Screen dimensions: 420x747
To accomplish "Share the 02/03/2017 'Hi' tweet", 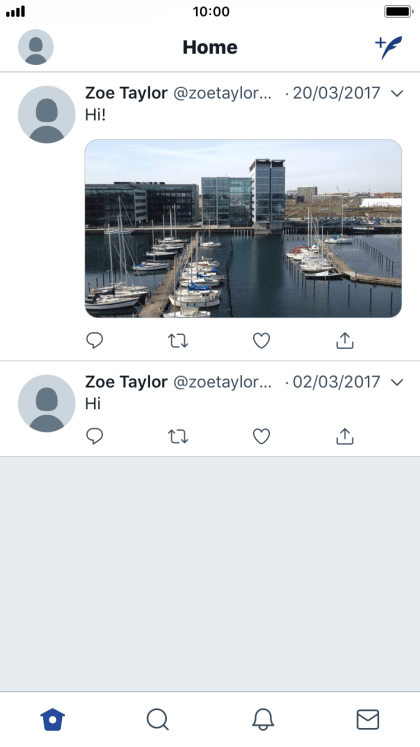I will coord(345,436).
